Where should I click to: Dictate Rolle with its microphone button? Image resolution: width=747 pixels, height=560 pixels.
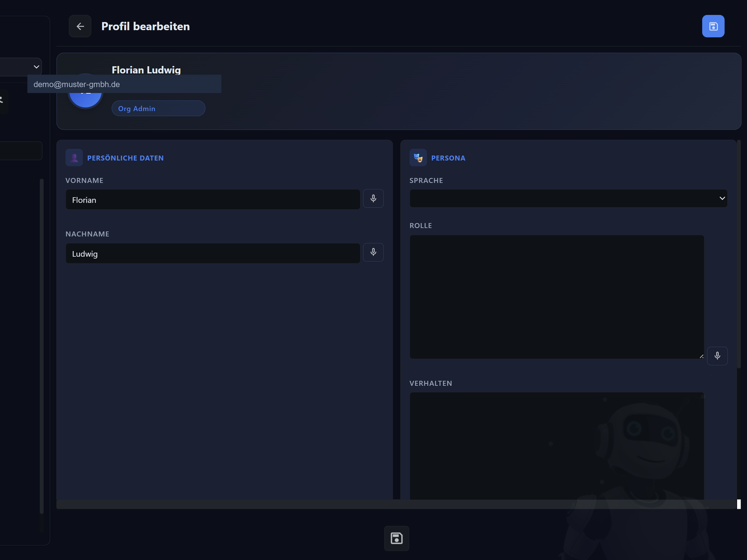[x=717, y=356]
